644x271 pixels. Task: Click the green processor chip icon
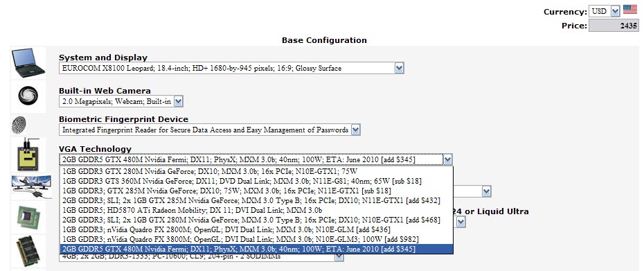[x=28, y=217]
